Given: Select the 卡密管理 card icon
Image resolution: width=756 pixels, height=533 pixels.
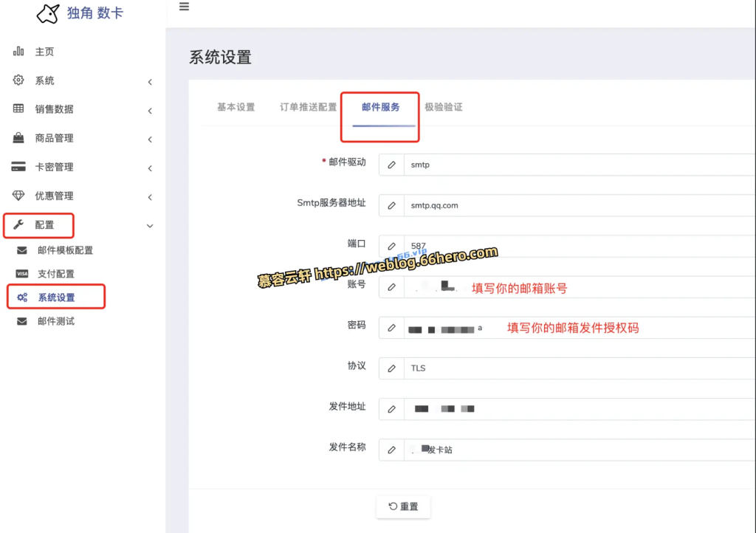Looking at the screenshot, I should [x=18, y=167].
